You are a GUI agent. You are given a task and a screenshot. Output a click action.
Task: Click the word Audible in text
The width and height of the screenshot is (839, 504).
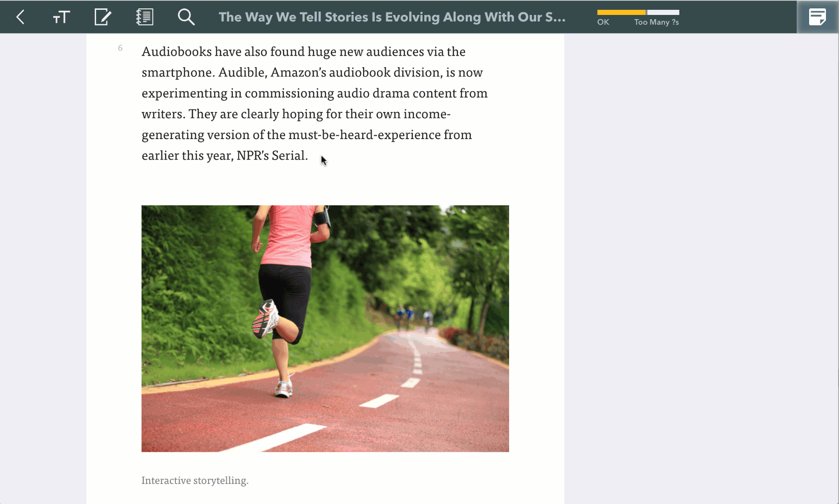coord(243,72)
